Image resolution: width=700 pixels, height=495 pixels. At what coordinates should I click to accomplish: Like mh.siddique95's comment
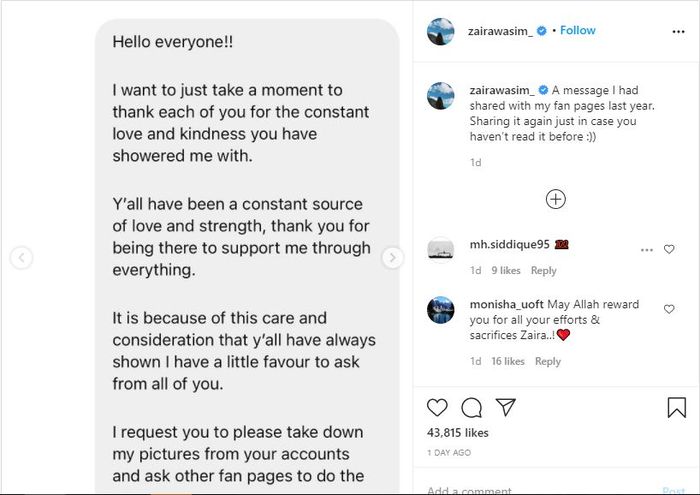[x=670, y=249]
